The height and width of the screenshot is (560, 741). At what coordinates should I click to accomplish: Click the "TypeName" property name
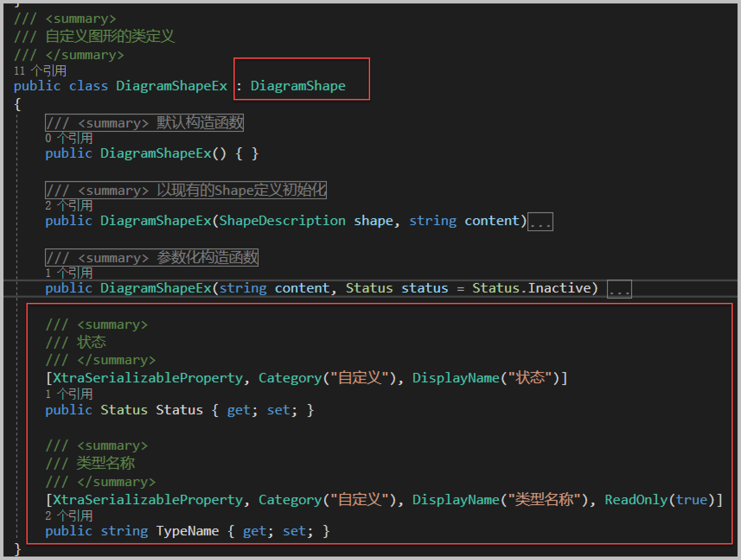[x=188, y=531]
